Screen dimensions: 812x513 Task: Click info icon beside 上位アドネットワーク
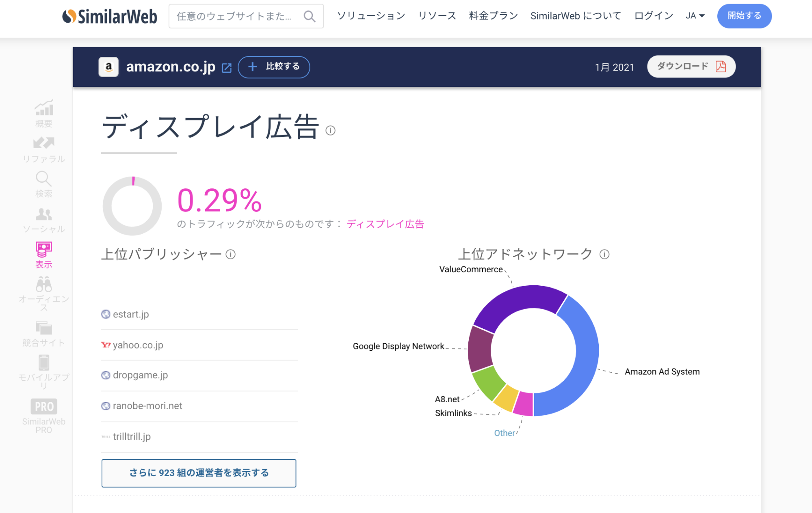[x=604, y=254]
